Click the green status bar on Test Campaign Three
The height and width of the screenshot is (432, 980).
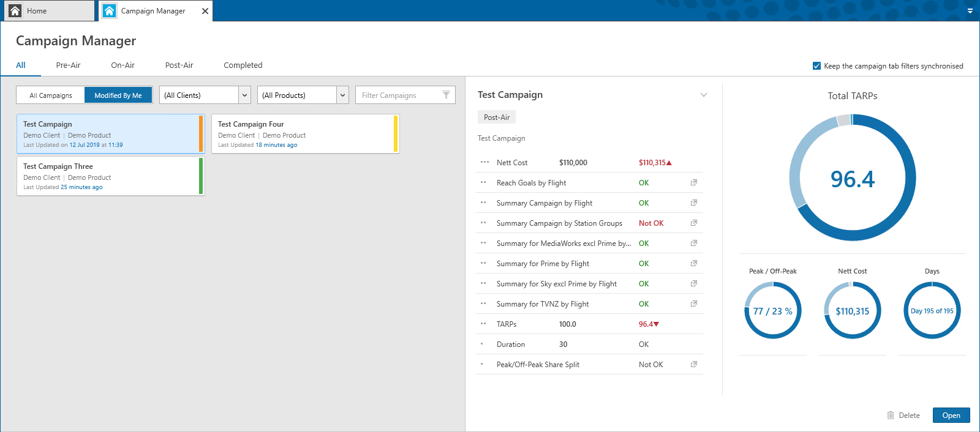coord(201,176)
